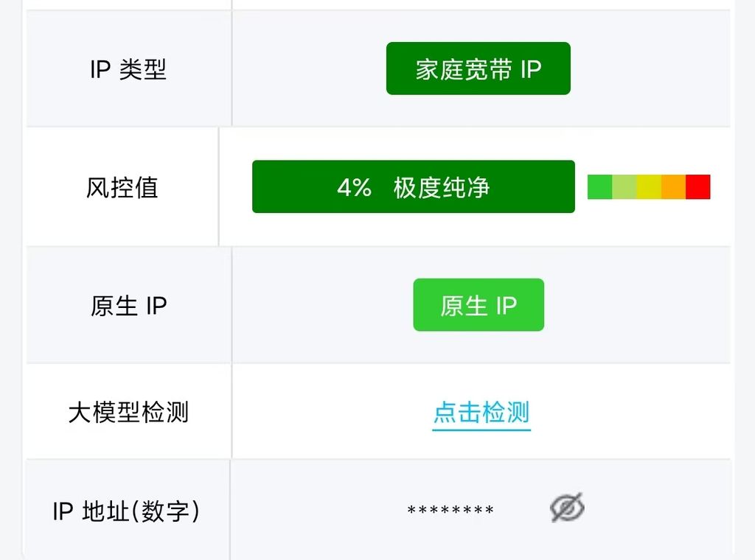Select the yellow risk swatch
755x560 pixels.
click(x=649, y=186)
